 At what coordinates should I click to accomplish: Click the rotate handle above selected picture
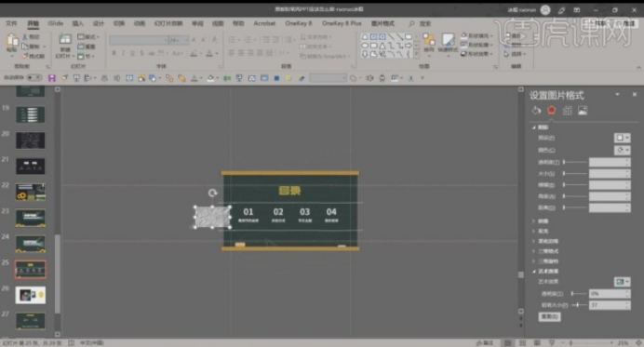[212, 193]
